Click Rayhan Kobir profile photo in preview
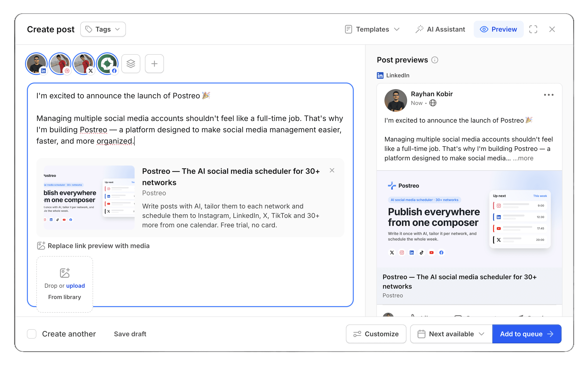Image resolution: width=588 pixels, height=366 pixels. point(396,100)
